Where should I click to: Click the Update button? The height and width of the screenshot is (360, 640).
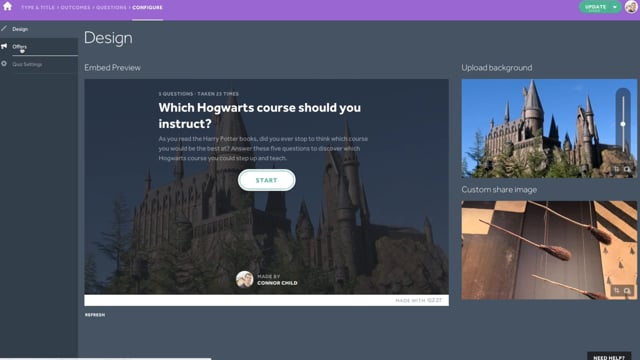tap(595, 7)
